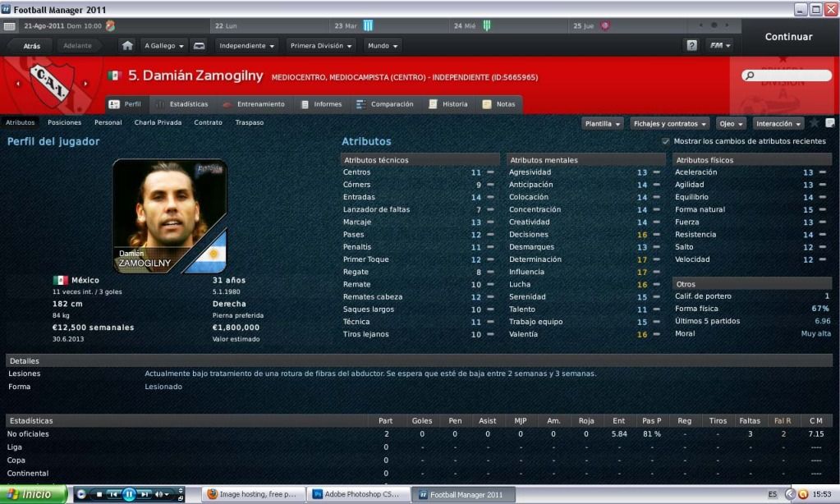Click the México nationality link
840x504 pixels.
coord(85,280)
